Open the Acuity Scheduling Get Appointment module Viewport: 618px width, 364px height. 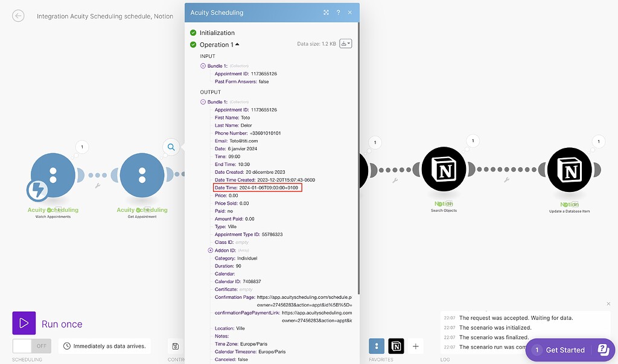(141, 174)
